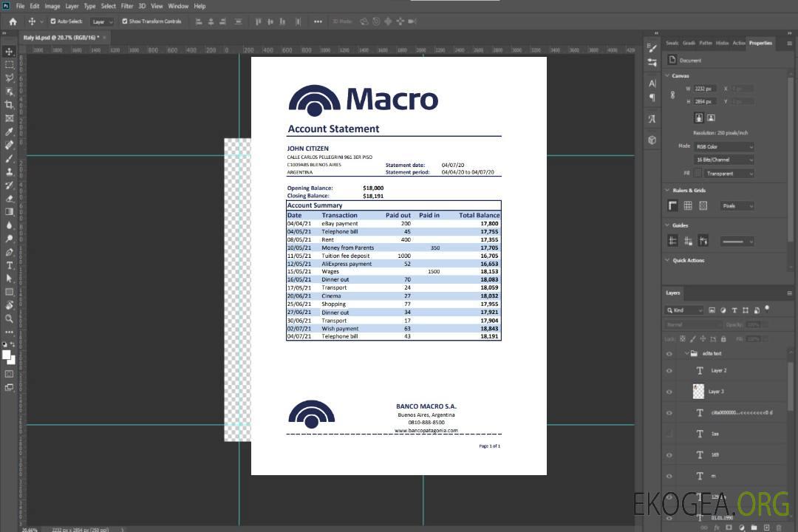
Task: Click the Home icon in options bar
Action: coord(13,21)
